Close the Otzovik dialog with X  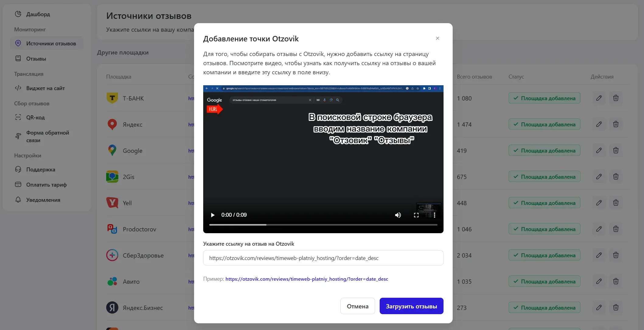tap(437, 38)
